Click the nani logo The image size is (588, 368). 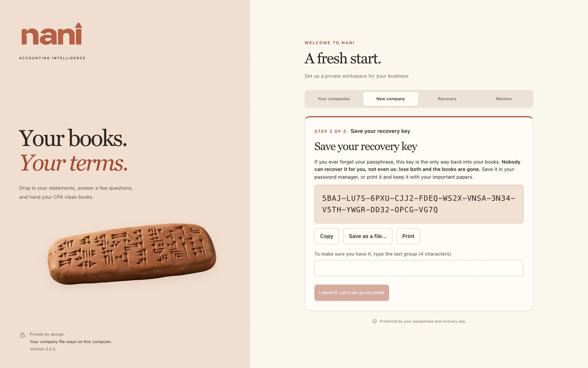pyautogui.click(x=51, y=34)
